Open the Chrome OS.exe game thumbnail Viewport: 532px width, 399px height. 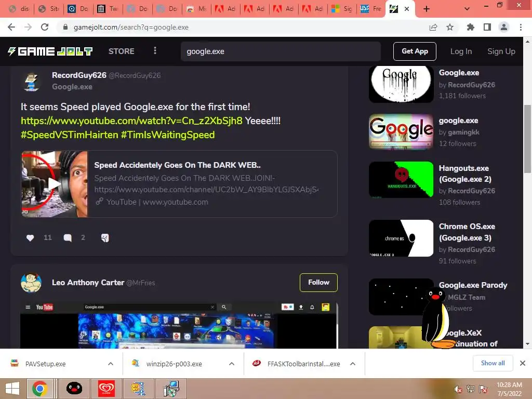[x=401, y=238]
